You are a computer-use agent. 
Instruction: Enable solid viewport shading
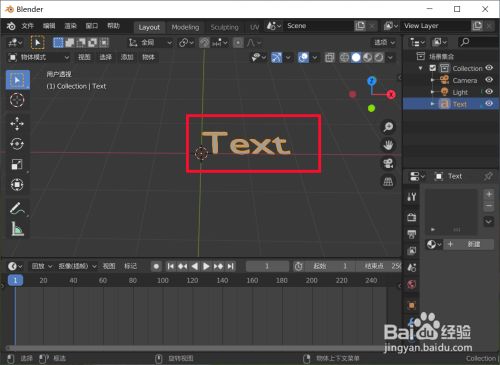(356, 58)
